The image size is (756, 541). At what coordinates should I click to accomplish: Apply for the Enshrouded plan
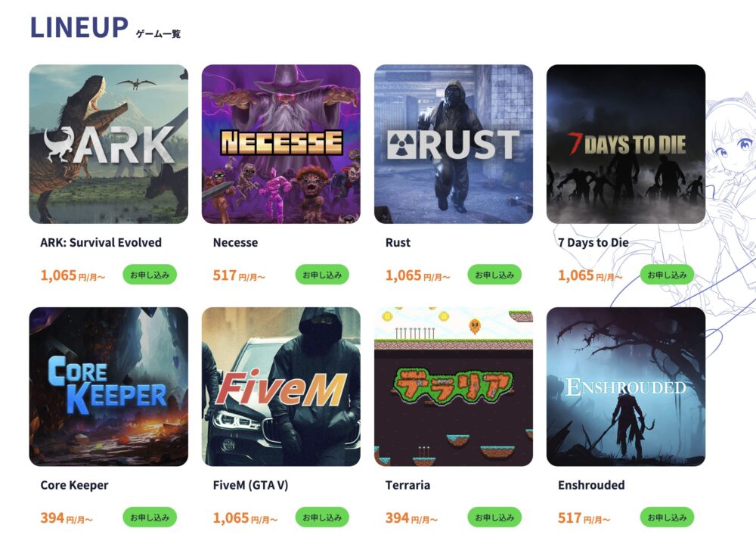[x=668, y=518]
